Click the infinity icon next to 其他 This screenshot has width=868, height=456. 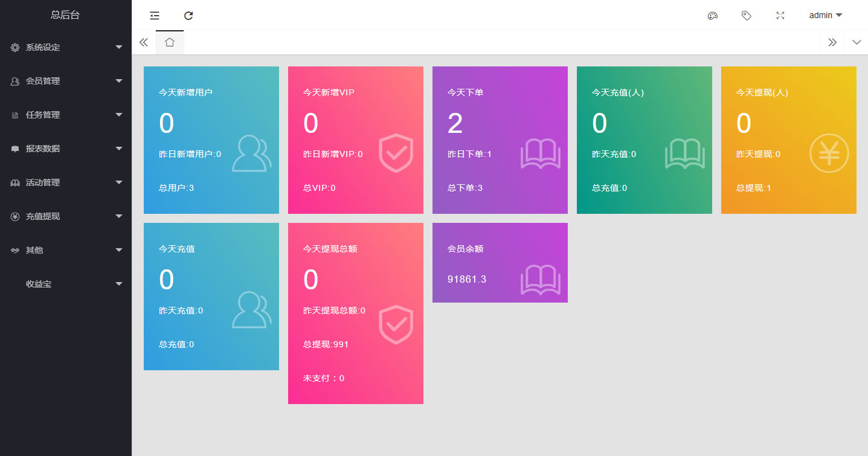[x=15, y=250]
